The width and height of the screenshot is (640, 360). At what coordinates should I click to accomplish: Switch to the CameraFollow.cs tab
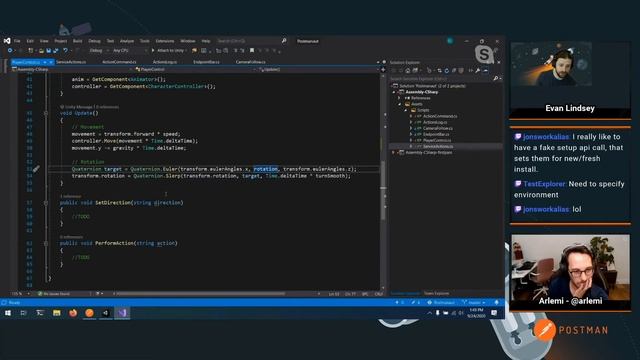coord(251,62)
